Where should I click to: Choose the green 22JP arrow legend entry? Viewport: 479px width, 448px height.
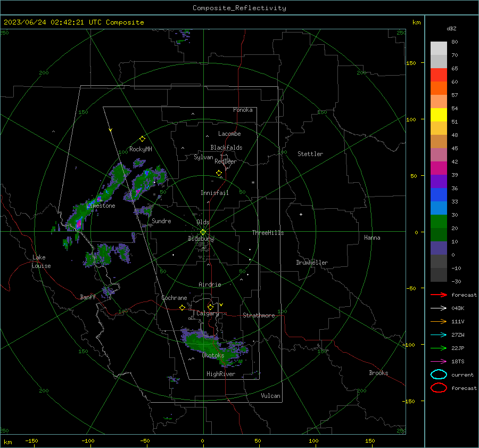tap(439, 348)
